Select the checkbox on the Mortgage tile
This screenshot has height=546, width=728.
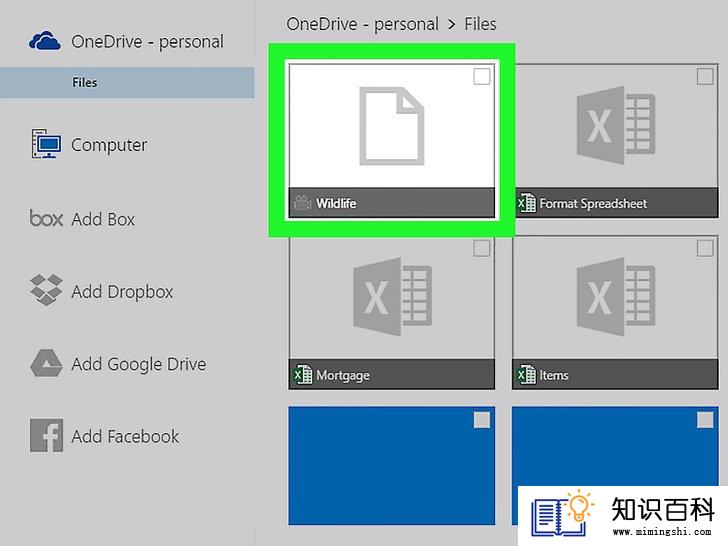coord(481,248)
